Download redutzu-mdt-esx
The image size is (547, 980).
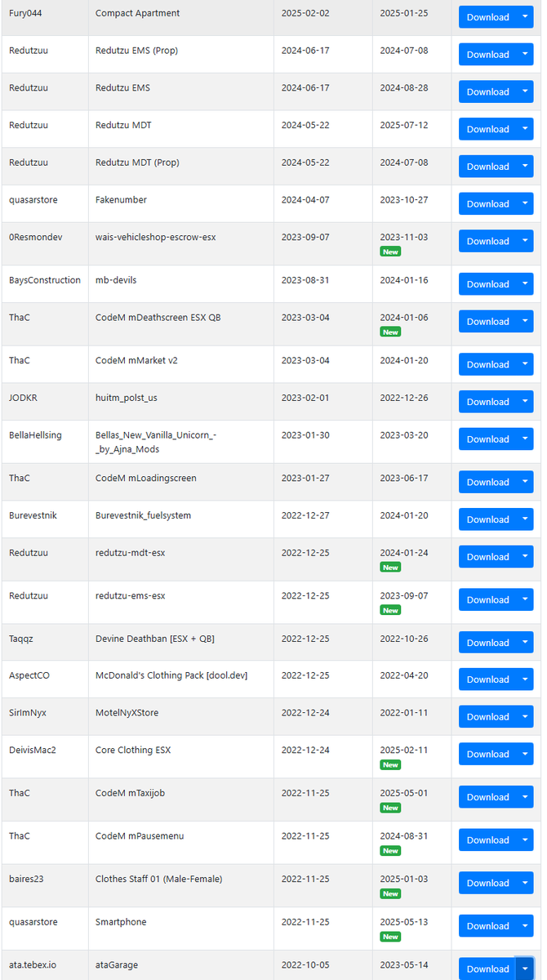click(x=487, y=557)
